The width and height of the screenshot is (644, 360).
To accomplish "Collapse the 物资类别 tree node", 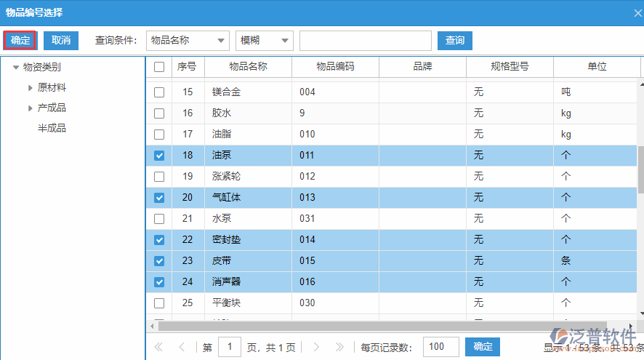I will 15,67.
